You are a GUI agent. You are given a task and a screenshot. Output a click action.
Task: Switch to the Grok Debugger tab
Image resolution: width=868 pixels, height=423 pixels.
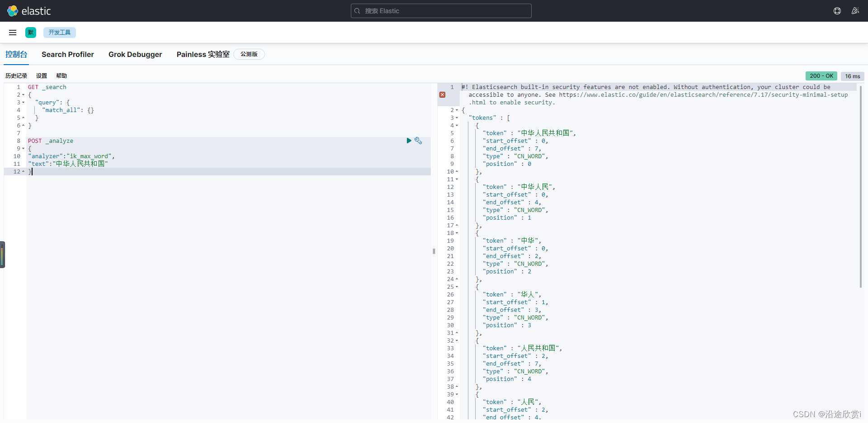point(135,54)
